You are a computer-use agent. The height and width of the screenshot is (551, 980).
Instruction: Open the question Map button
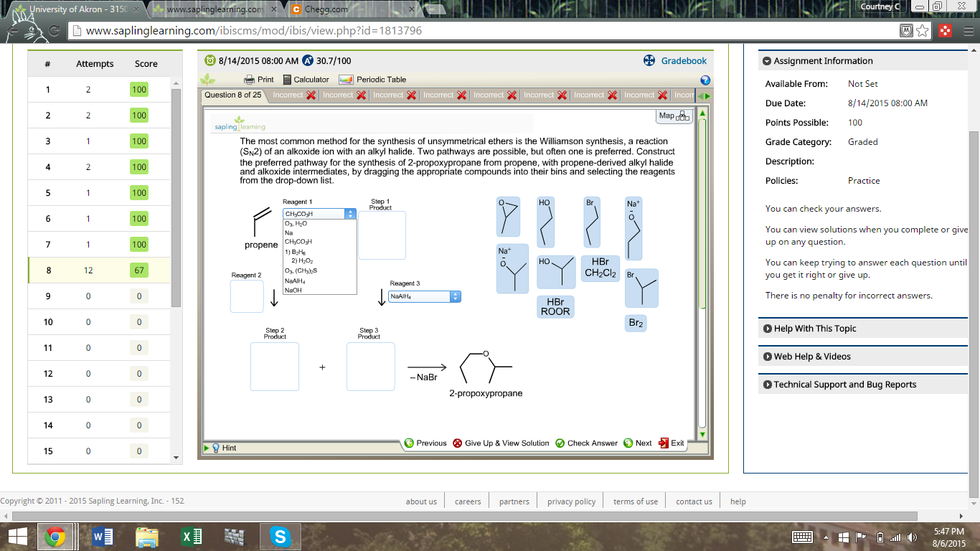click(674, 116)
